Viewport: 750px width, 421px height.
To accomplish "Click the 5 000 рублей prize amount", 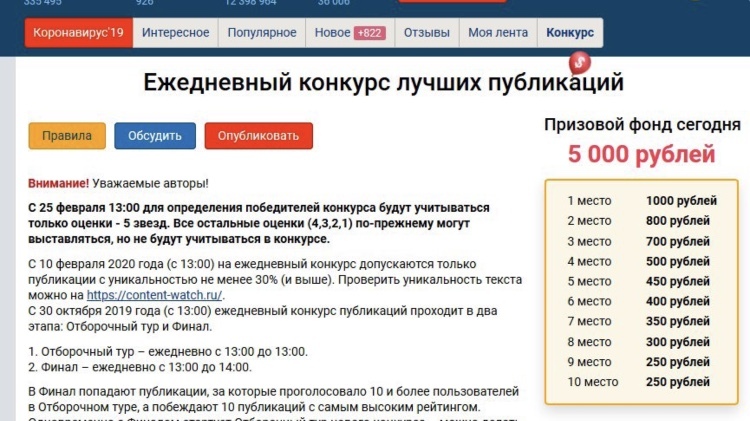I will (x=642, y=155).
